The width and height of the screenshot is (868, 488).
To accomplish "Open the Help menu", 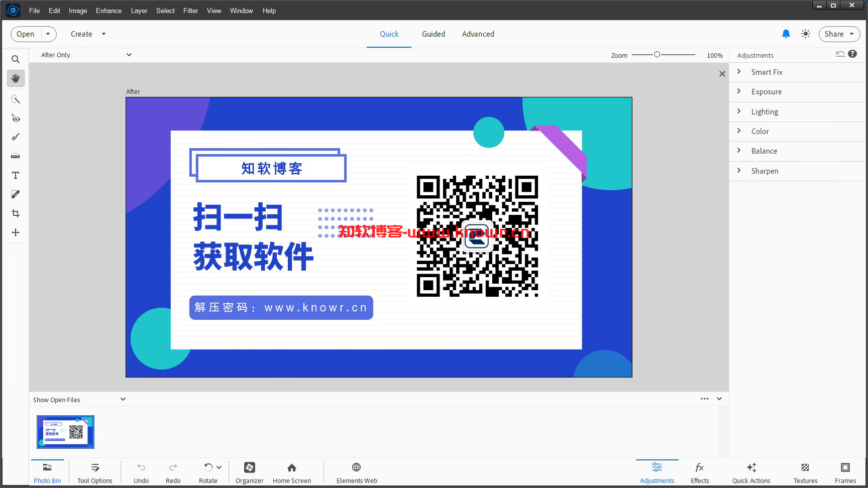I will (x=269, y=11).
